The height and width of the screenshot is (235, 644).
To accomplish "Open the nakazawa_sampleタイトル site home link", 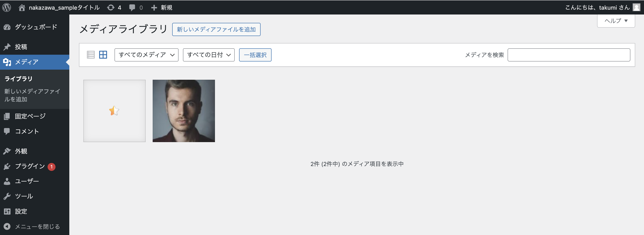I will click(x=59, y=7).
